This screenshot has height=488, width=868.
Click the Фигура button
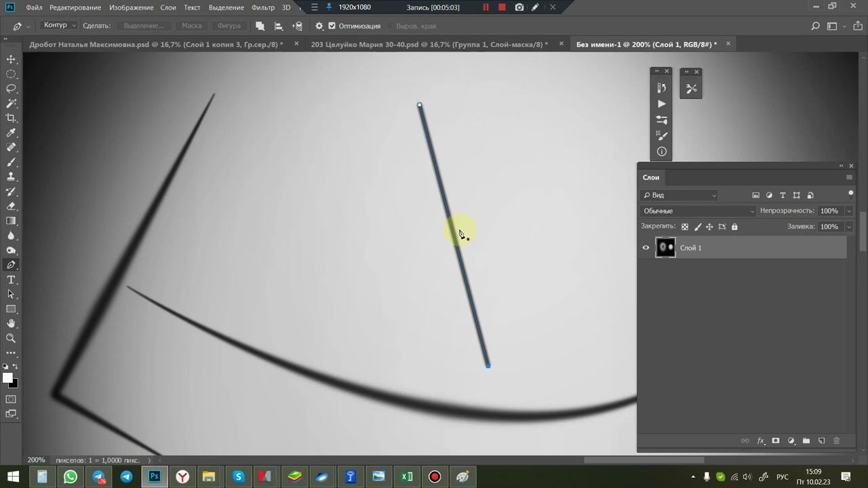(x=229, y=26)
